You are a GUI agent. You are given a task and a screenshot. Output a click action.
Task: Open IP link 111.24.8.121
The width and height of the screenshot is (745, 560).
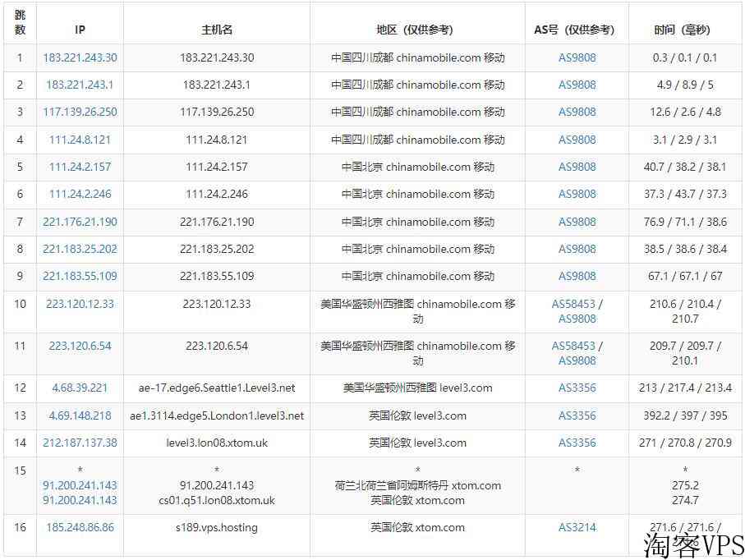tap(80, 140)
